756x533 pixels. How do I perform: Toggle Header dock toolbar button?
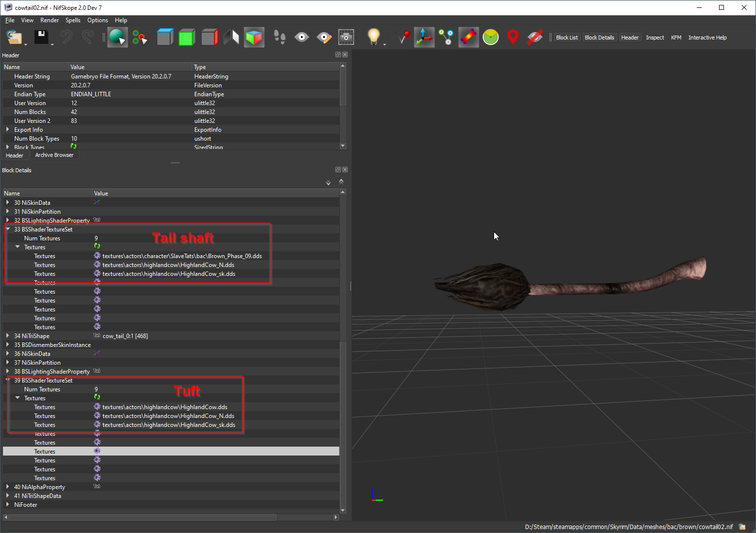coord(630,38)
